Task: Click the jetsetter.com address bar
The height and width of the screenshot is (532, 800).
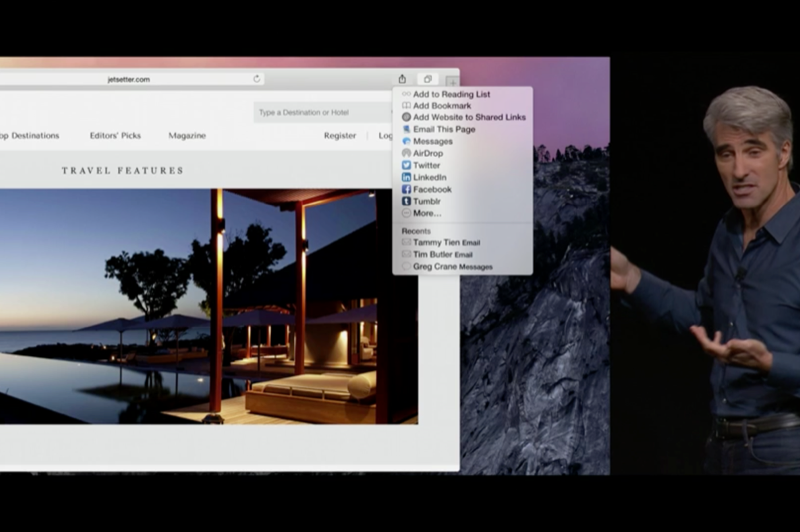Action: [130, 79]
